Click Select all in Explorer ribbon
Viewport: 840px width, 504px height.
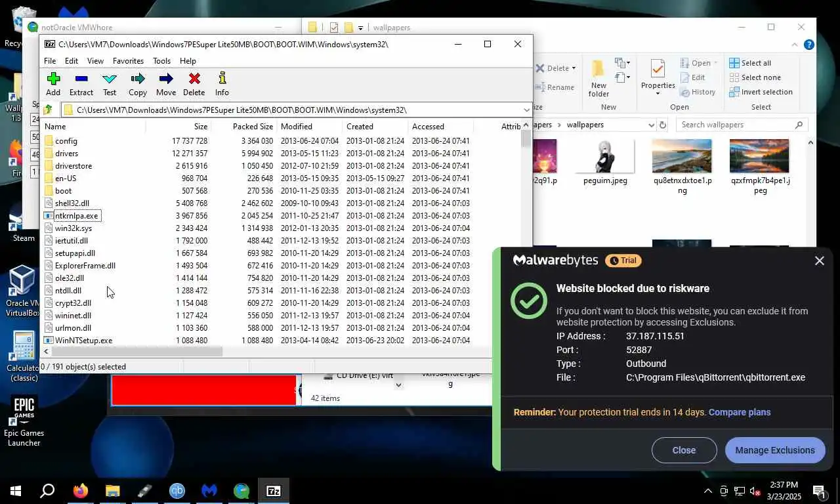pos(750,63)
